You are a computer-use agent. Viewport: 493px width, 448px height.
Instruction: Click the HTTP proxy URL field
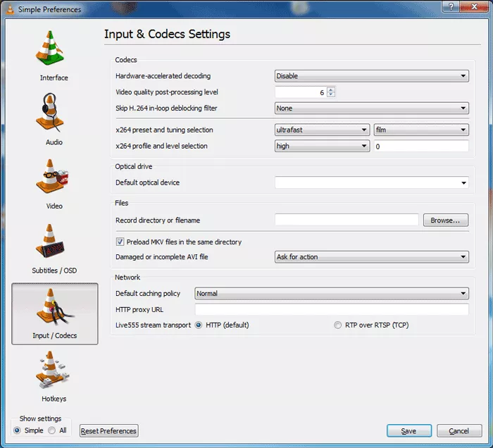coord(332,310)
